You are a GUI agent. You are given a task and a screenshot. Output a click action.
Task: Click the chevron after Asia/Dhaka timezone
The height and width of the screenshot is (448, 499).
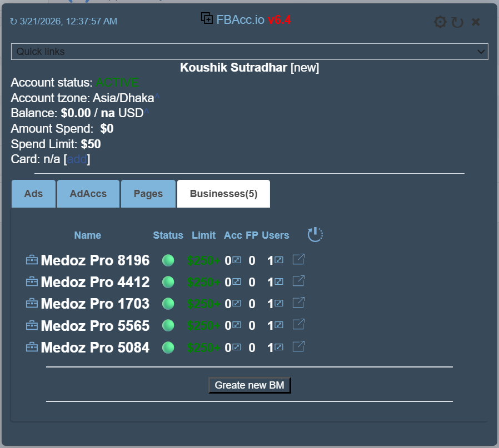157,95
